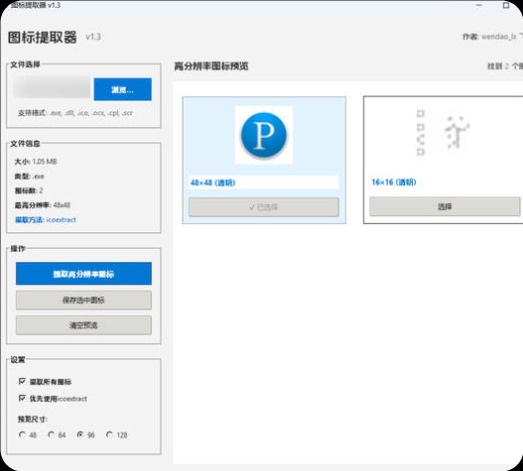523x471 pixels.
Task: Click the 已选择 button under 48×48
Action: [264, 207]
